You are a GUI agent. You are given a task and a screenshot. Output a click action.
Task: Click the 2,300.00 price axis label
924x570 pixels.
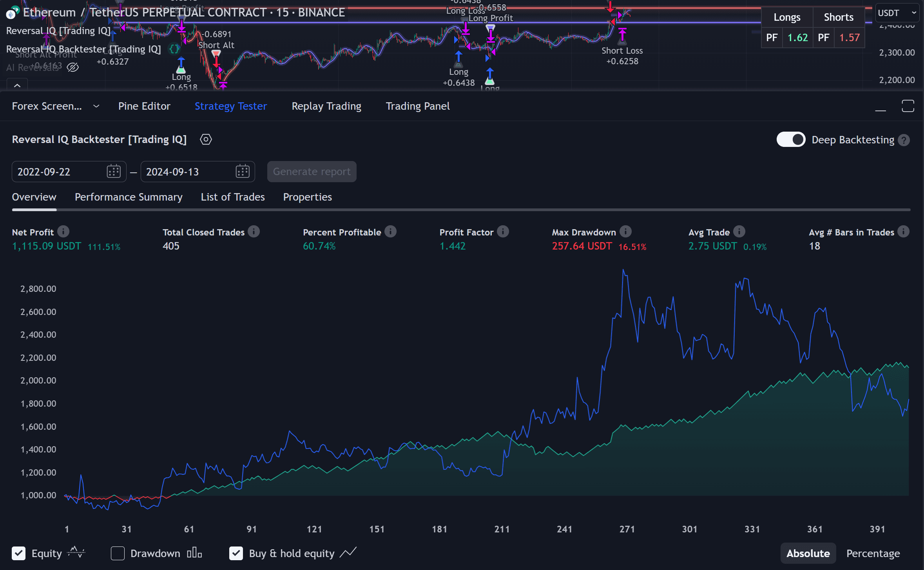coord(897,52)
